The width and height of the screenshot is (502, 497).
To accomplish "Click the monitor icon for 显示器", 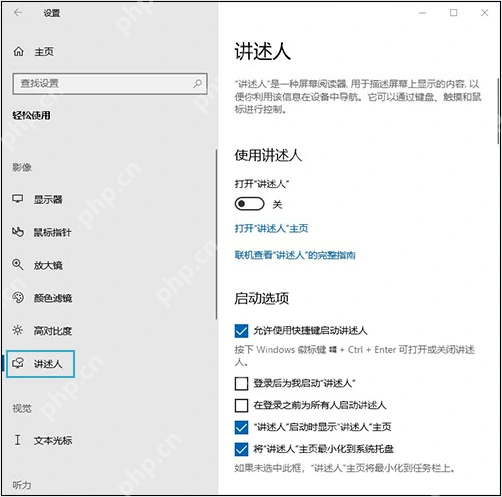I will 18,199.
